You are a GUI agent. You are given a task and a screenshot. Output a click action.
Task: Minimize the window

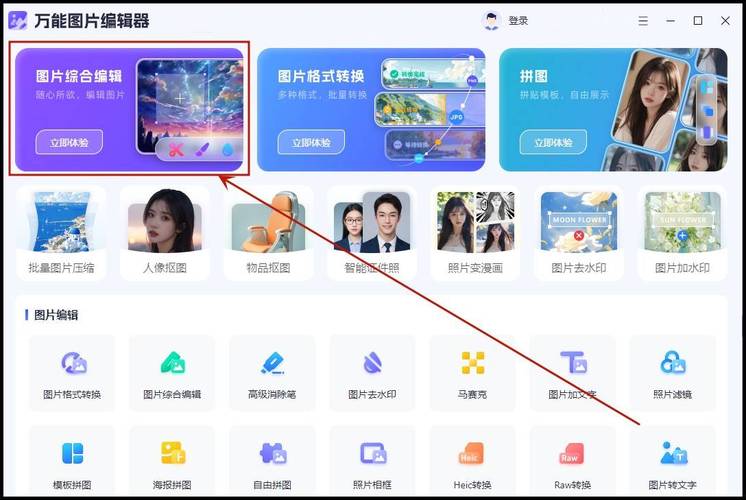click(x=670, y=20)
